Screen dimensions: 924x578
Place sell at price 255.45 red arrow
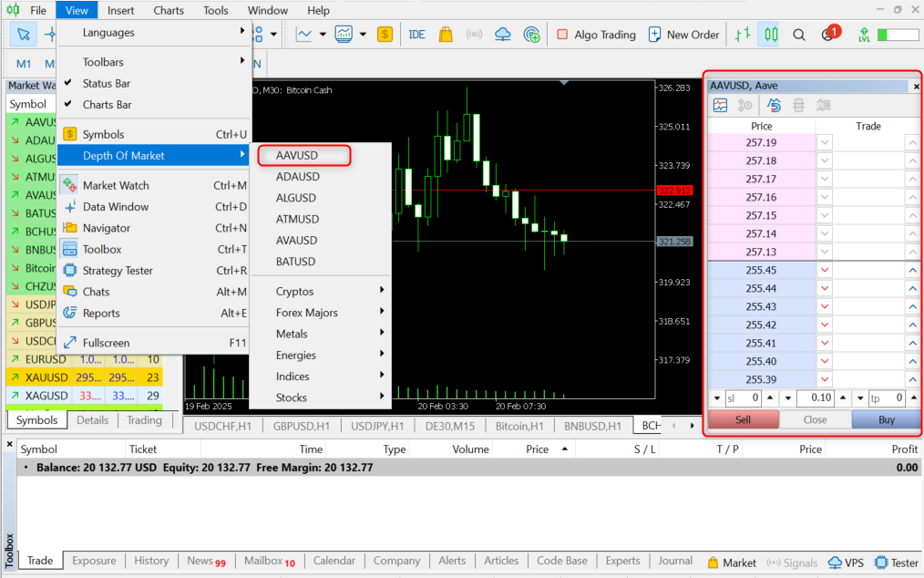pyautogui.click(x=825, y=270)
